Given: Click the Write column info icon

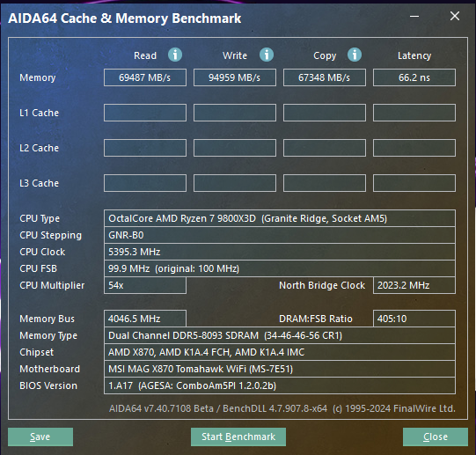Looking at the screenshot, I should pyautogui.click(x=267, y=55).
